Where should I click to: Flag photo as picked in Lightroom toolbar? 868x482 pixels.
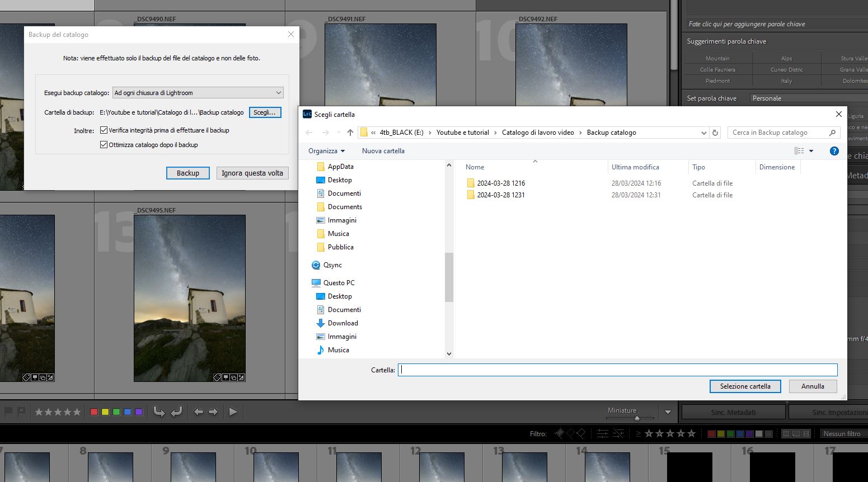pyautogui.click(x=8, y=412)
